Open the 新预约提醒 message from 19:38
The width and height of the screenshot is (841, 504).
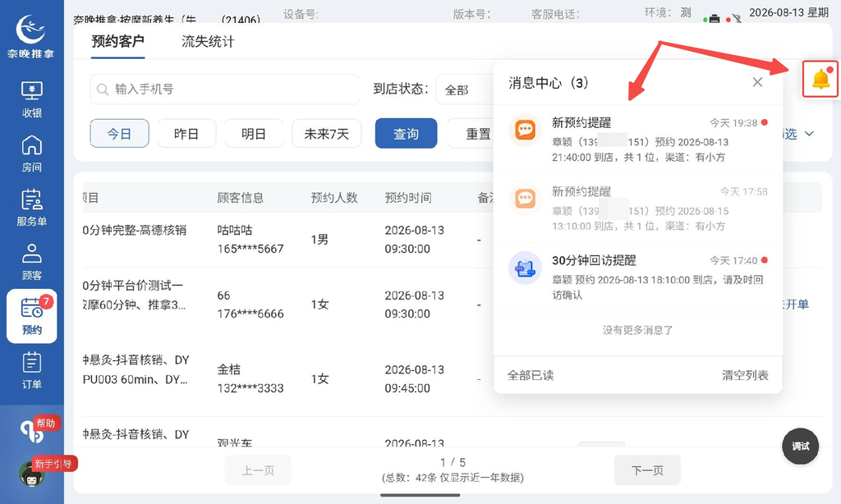[637, 140]
